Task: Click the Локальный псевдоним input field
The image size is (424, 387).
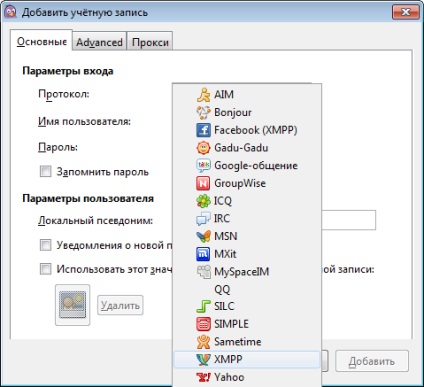Action: 348,220
